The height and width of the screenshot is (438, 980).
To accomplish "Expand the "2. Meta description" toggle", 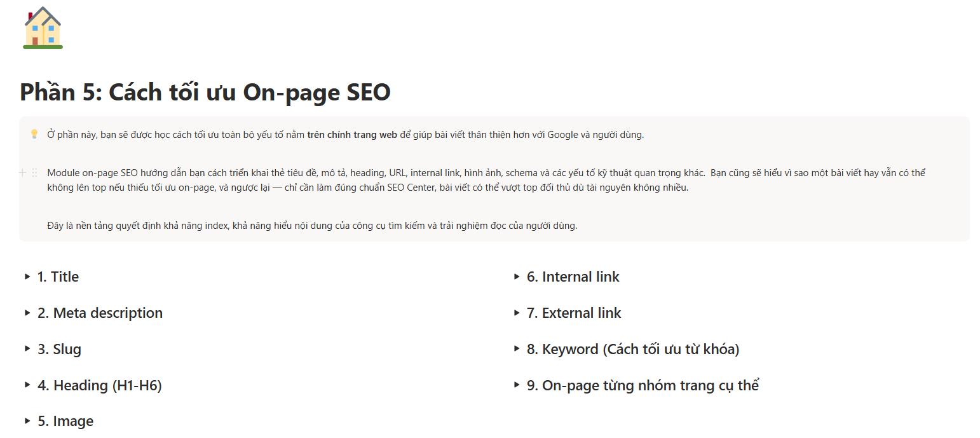I will tap(27, 313).
